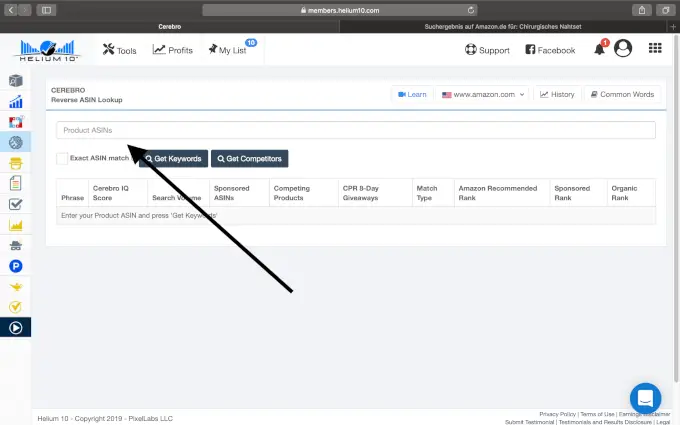The width and height of the screenshot is (680, 425).
Task: Click the History button
Action: [557, 94]
